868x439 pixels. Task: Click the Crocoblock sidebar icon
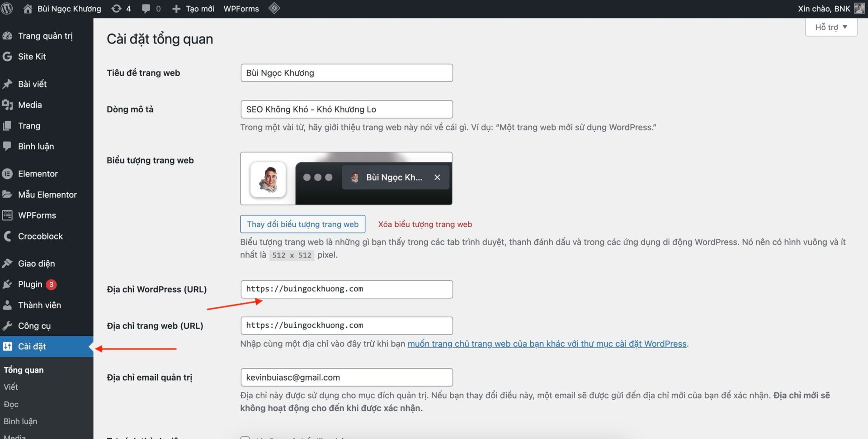point(8,236)
